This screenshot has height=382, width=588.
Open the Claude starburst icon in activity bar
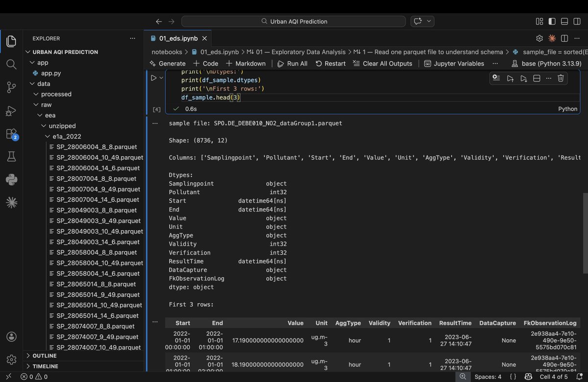pos(11,202)
